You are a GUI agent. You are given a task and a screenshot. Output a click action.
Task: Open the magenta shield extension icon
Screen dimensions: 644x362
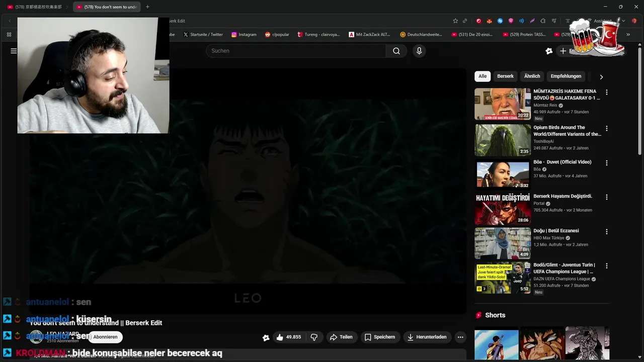click(511, 21)
